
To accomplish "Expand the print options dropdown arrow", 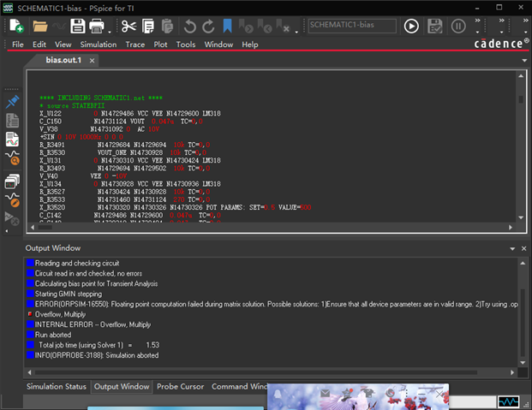I will 110,33.
